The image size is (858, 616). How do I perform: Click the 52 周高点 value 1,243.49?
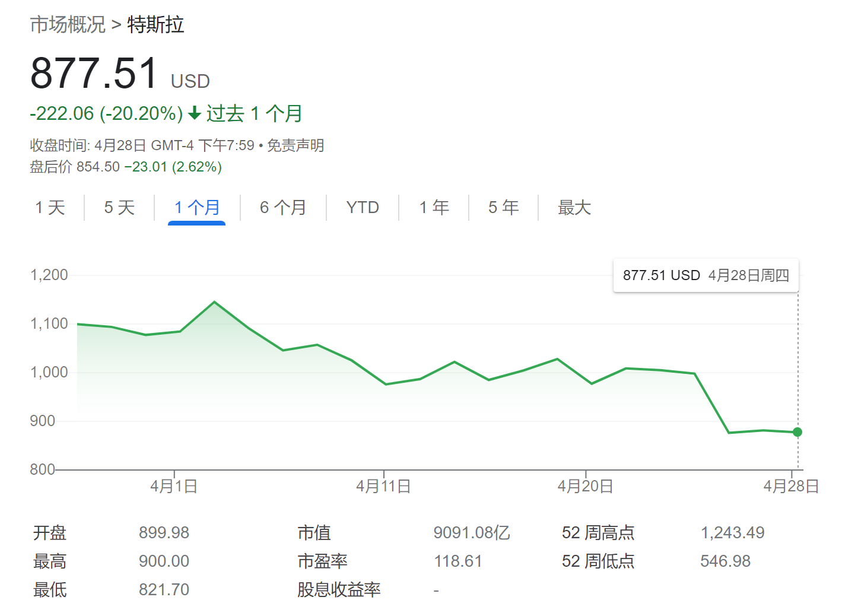pyautogui.click(x=732, y=533)
